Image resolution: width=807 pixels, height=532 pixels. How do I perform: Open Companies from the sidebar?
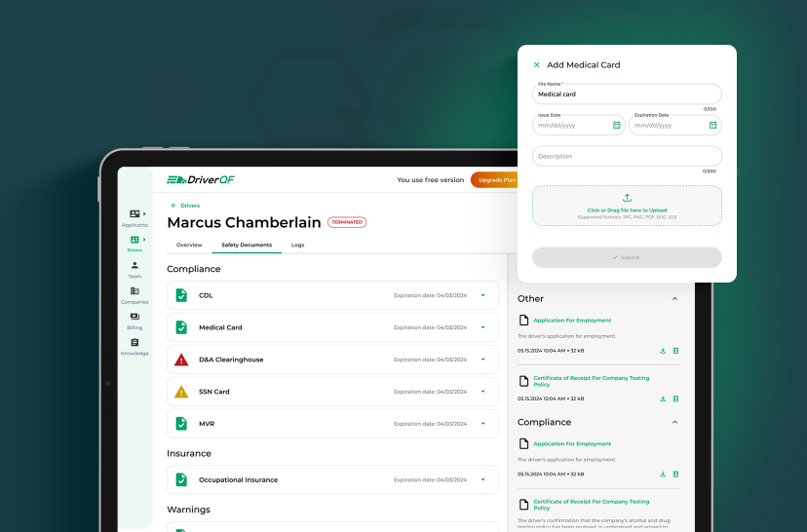pos(134,291)
